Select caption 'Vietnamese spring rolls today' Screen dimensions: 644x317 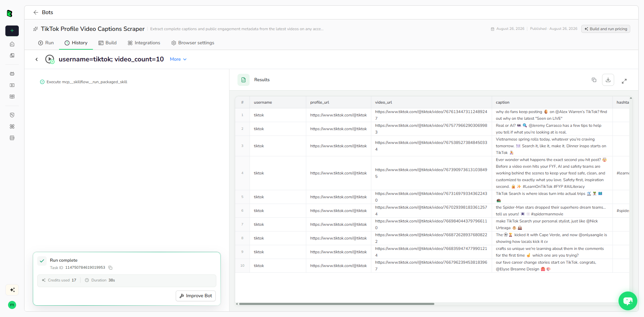tap(552, 146)
